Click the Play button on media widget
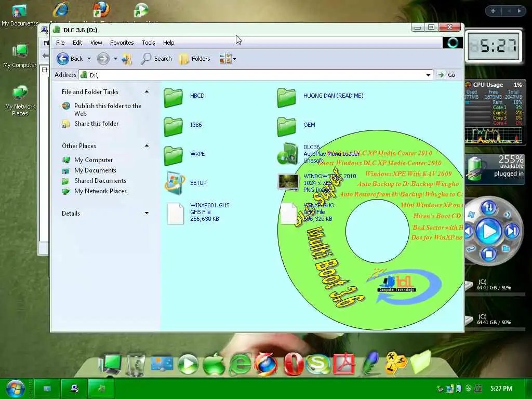532x399 pixels. click(488, 231)
